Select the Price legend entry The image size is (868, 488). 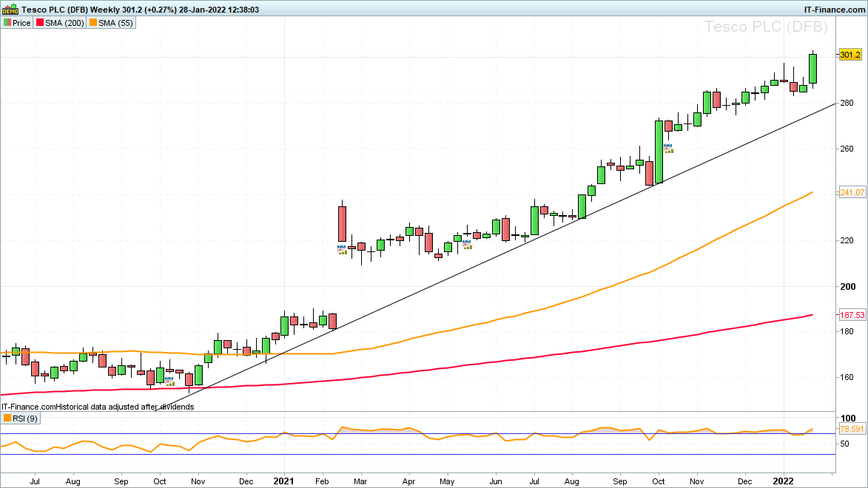(16, 23)
